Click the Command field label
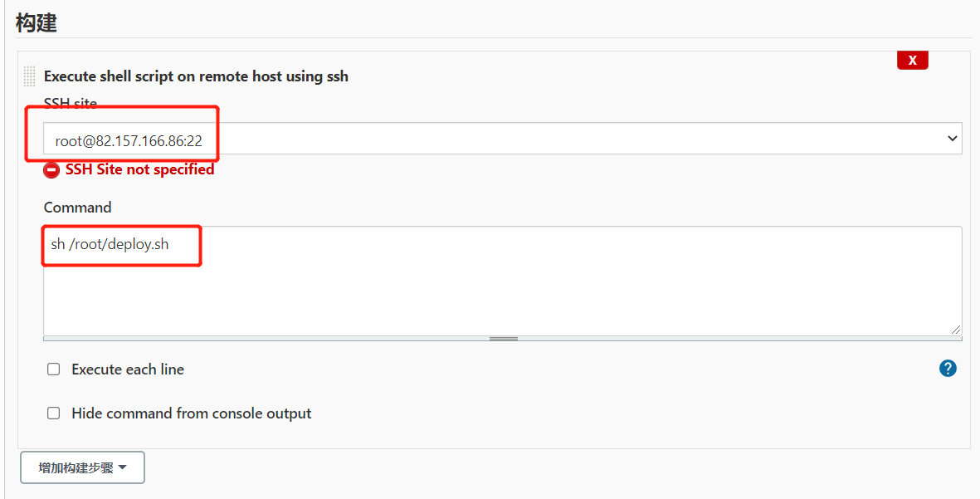 (x=77, y=207)
